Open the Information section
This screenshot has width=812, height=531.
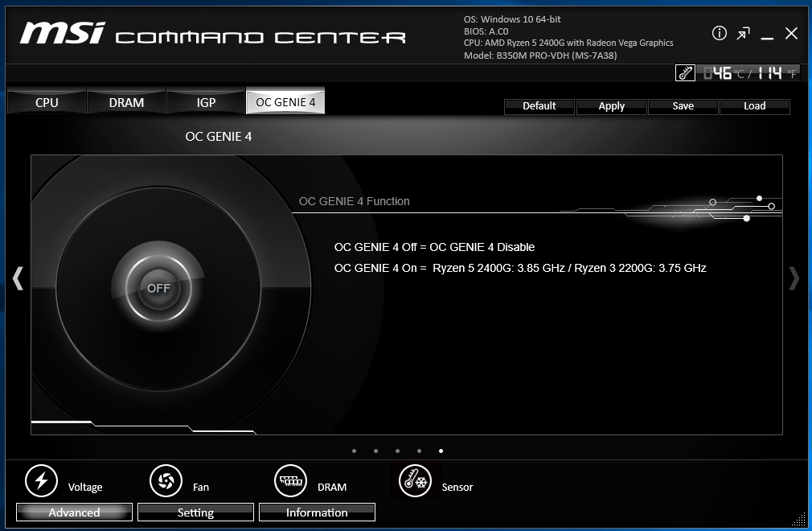(317, 512)
